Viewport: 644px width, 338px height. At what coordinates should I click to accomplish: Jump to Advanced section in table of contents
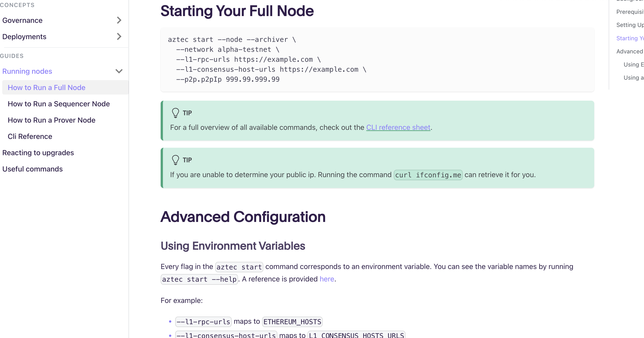(x=629, y=51)
